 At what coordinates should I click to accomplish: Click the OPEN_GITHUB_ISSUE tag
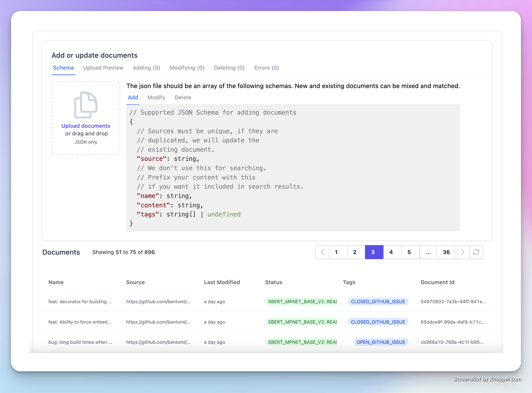tap(381, 342)
